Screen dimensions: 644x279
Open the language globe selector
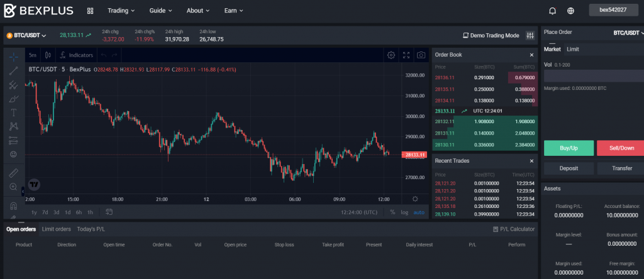pos(570,11)
